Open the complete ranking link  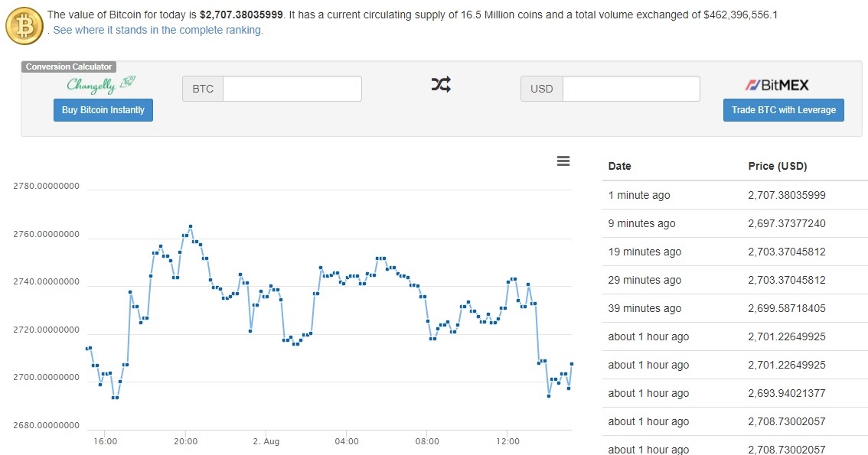(158, 30)
